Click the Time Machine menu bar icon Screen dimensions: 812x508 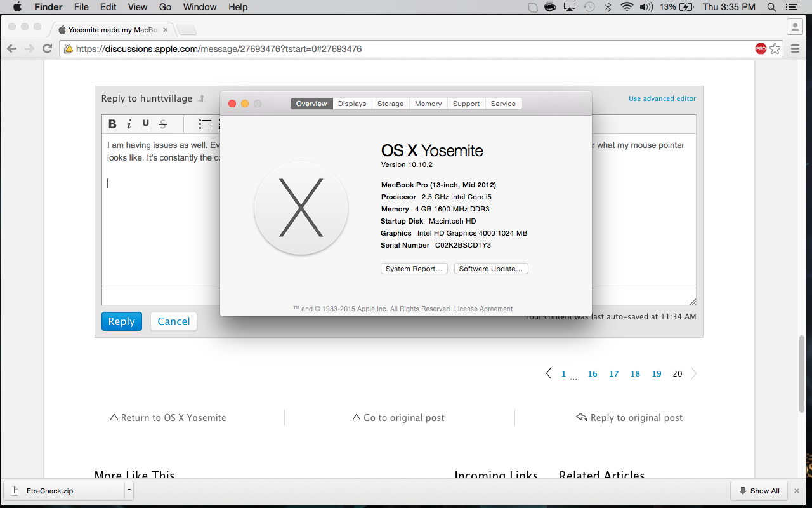pyautogui.click(x=589, y=7)
